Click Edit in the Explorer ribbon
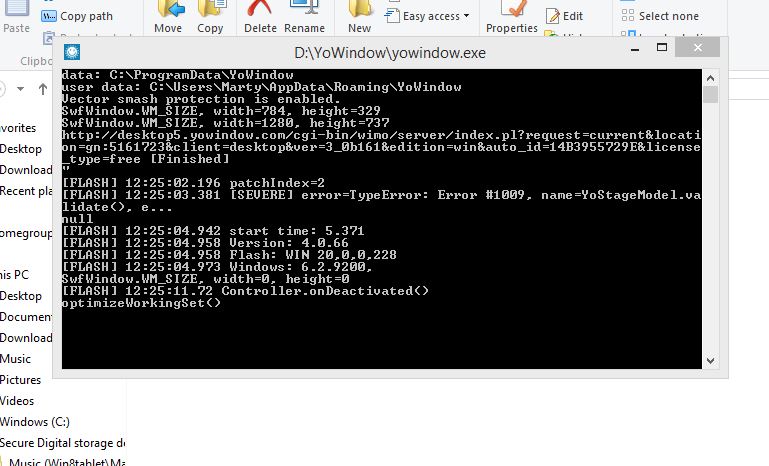769x466 pixels. [565, 16]
